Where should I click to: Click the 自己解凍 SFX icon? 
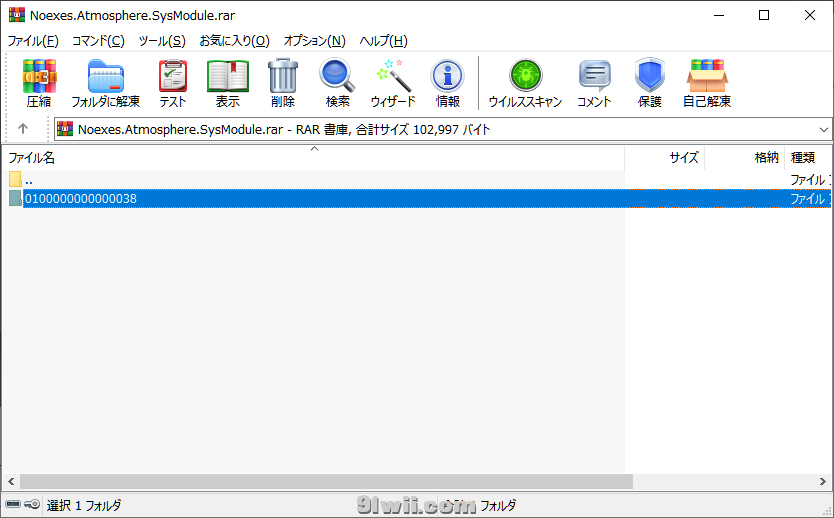tap(707, 83)
